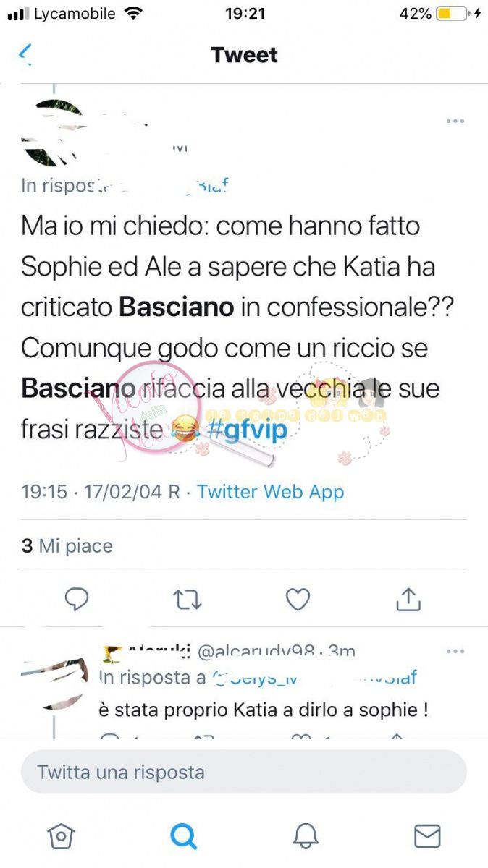Like the main tweet with heart icon
This screenshot has width=488, height=868.
pyautogui.click(x=298, y=599)
